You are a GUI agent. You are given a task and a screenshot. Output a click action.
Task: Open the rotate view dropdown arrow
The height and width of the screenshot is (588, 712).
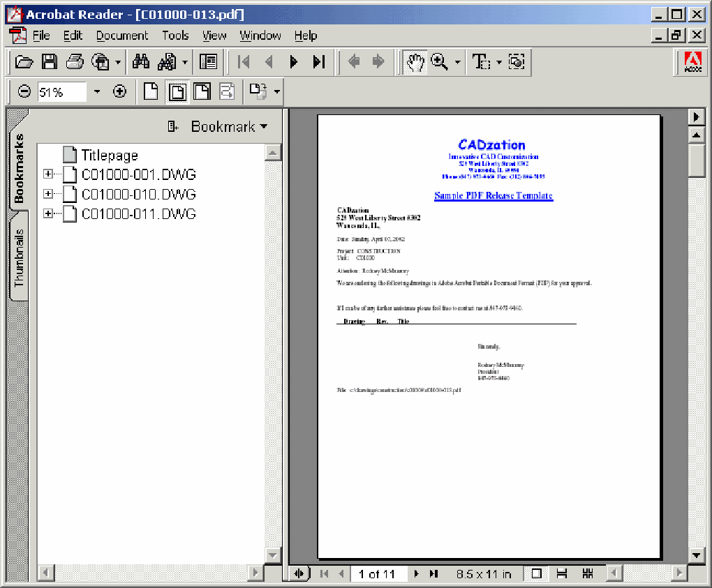click(276, 91)
